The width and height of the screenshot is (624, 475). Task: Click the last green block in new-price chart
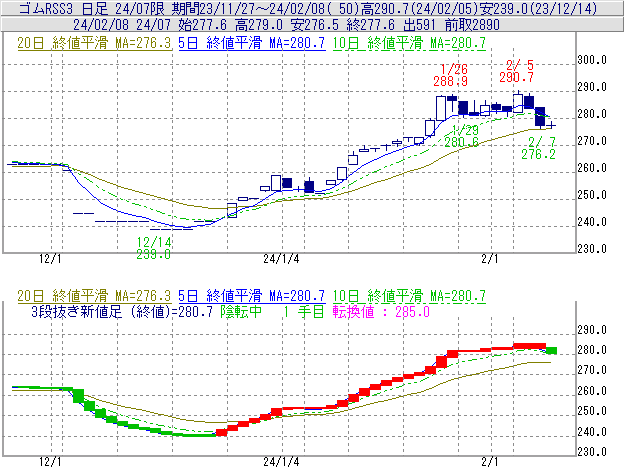(551, 350)
